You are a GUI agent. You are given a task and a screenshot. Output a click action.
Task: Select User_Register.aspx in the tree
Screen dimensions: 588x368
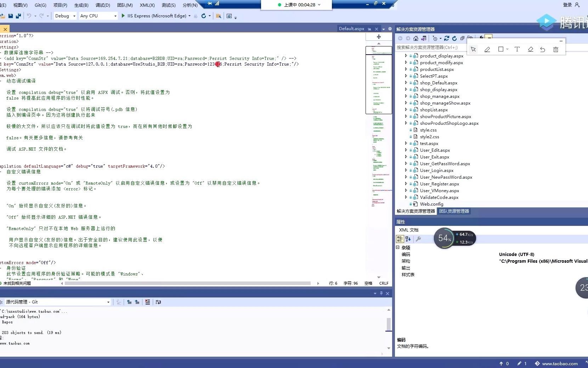tap(440, 184)
